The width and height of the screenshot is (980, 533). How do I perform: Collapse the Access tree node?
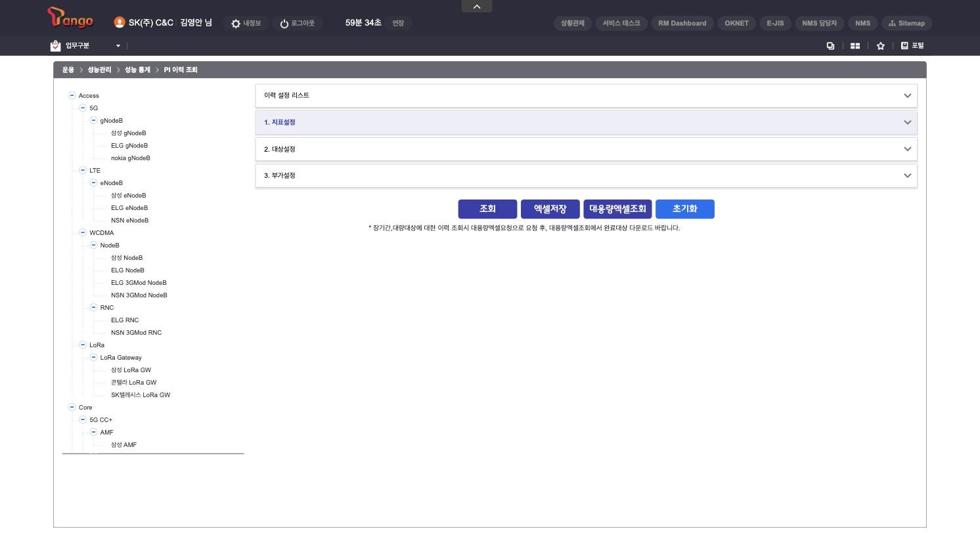coord(72,95)
